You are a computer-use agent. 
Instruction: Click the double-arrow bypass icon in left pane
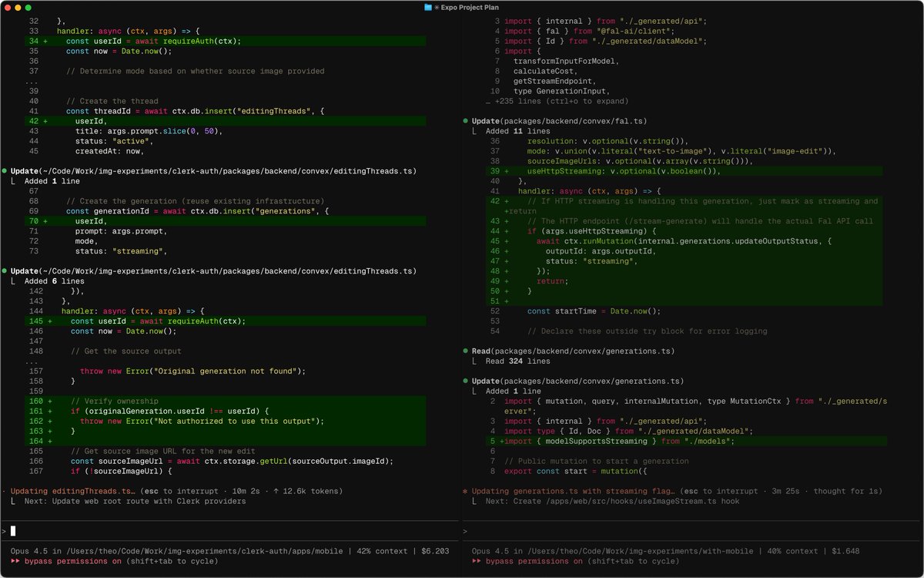point(15,561)
